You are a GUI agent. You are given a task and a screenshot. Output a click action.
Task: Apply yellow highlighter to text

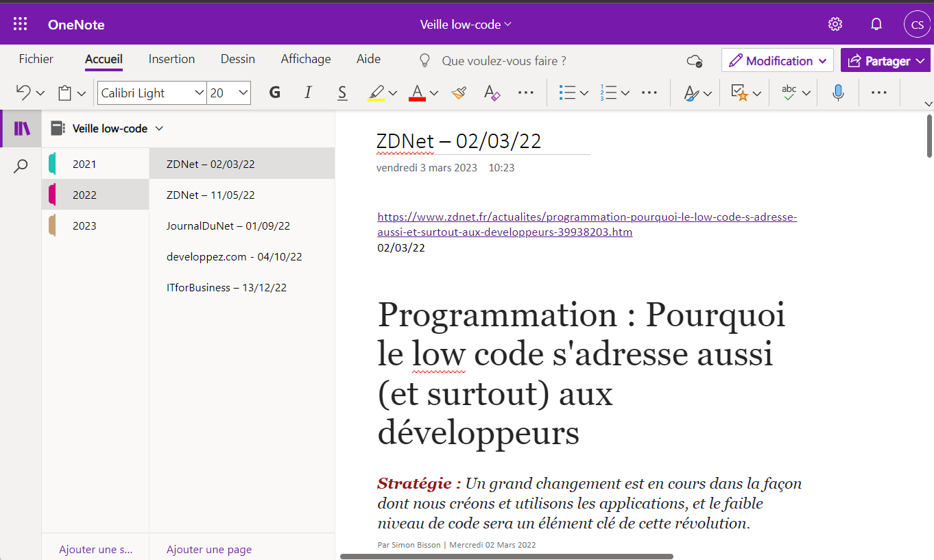(376, 93)
